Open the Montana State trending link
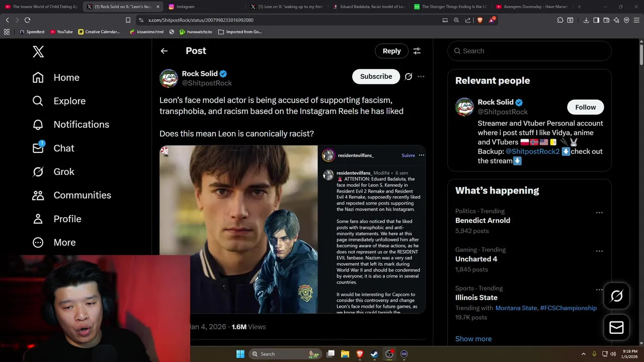Image resolution: width=644 pixels, height=362 pixels. click(516, 308)
